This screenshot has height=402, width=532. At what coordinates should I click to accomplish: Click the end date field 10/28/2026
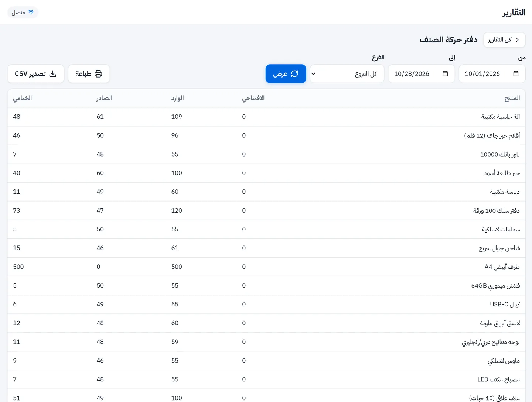click(x=422, y=74)
